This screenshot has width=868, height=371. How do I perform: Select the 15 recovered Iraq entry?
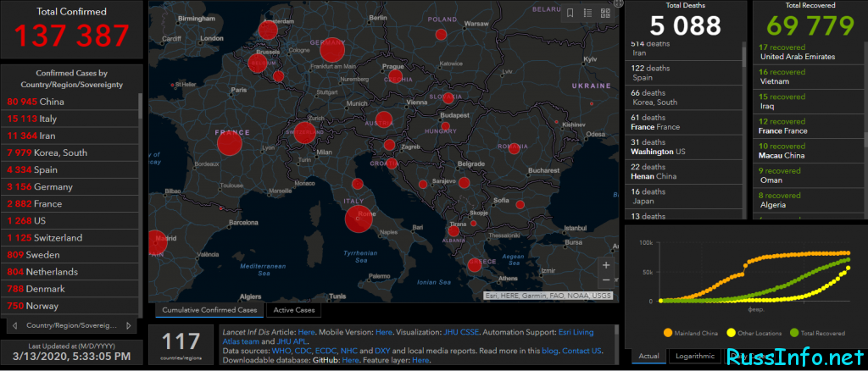click(x=809, y=102)
